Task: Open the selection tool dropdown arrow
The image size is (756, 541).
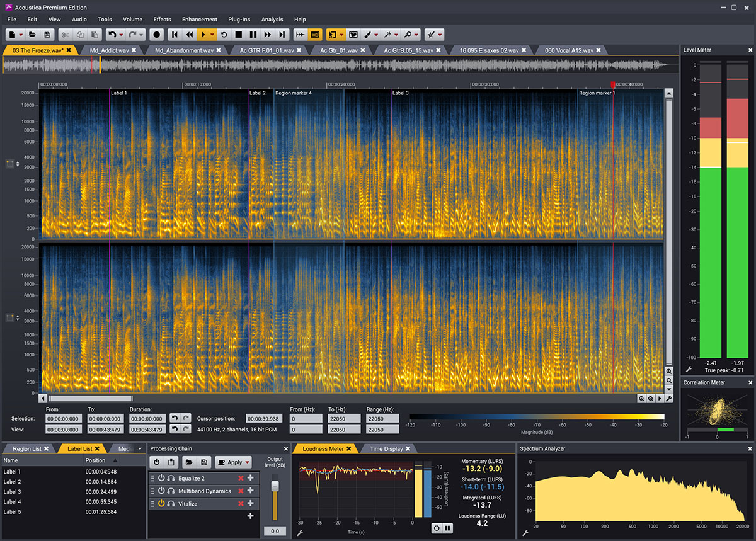Action: [341, 35]
